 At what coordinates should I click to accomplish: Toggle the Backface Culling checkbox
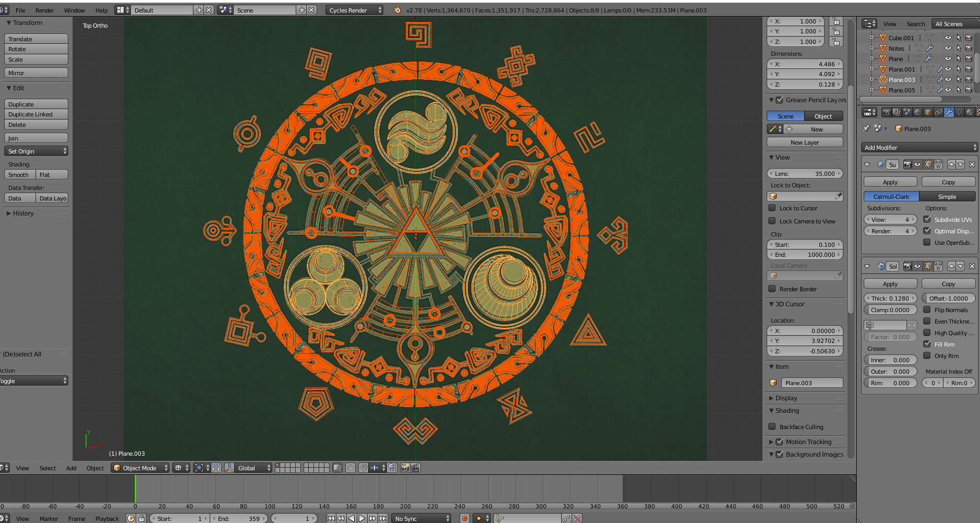point(772,426)
